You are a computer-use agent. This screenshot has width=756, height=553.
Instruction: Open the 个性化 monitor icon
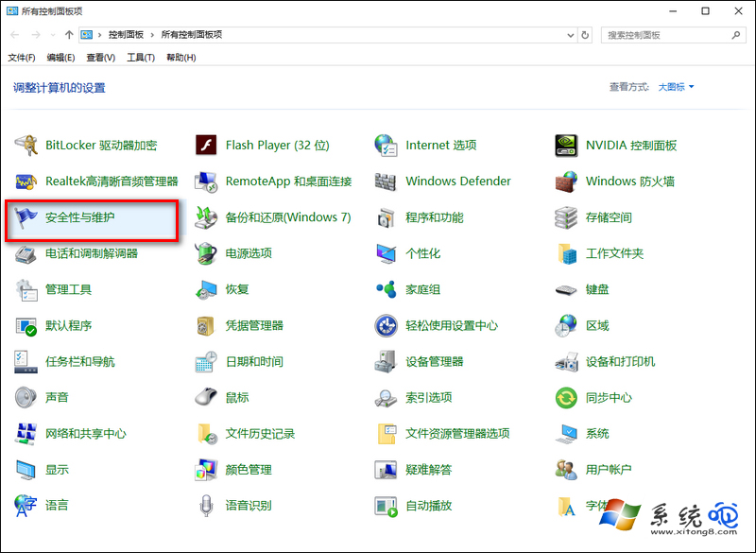[x=386, y=253]
